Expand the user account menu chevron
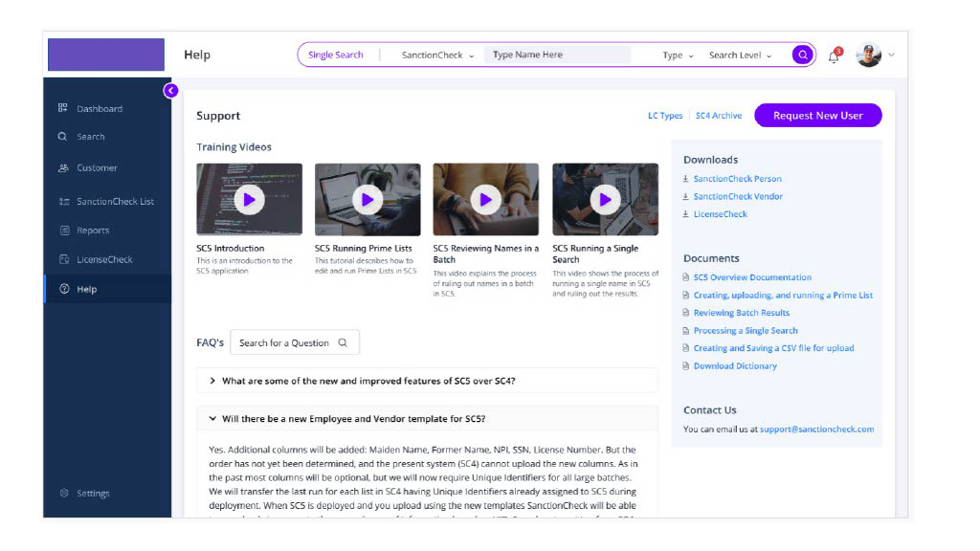The width and height of the screenshot is (980, 551). pos(891,55)
